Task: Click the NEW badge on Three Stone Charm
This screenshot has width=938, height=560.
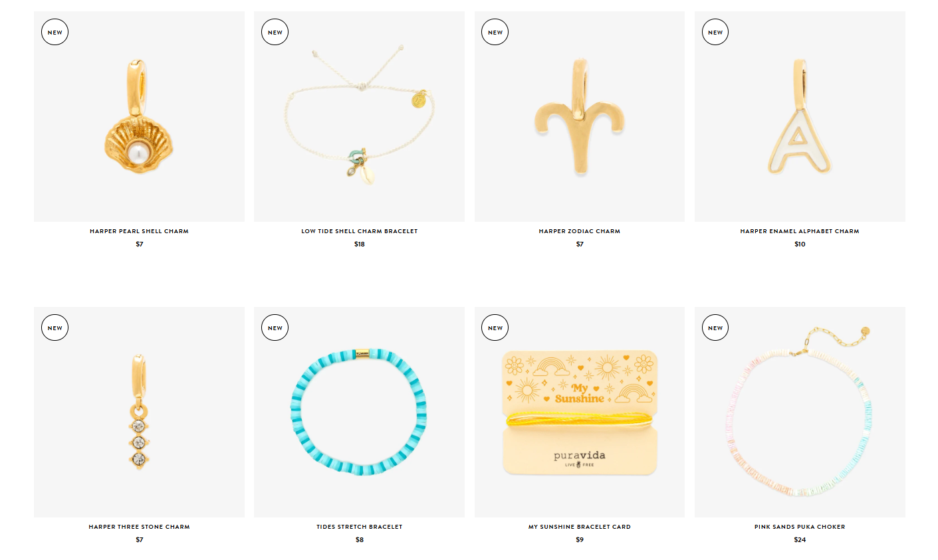Action: click(55, 327)
